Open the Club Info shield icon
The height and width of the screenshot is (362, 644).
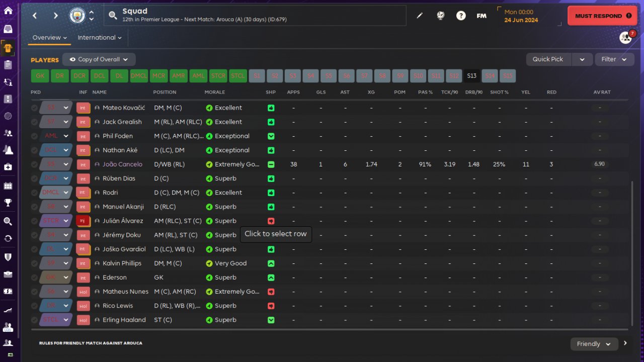(x=8, y=257)
